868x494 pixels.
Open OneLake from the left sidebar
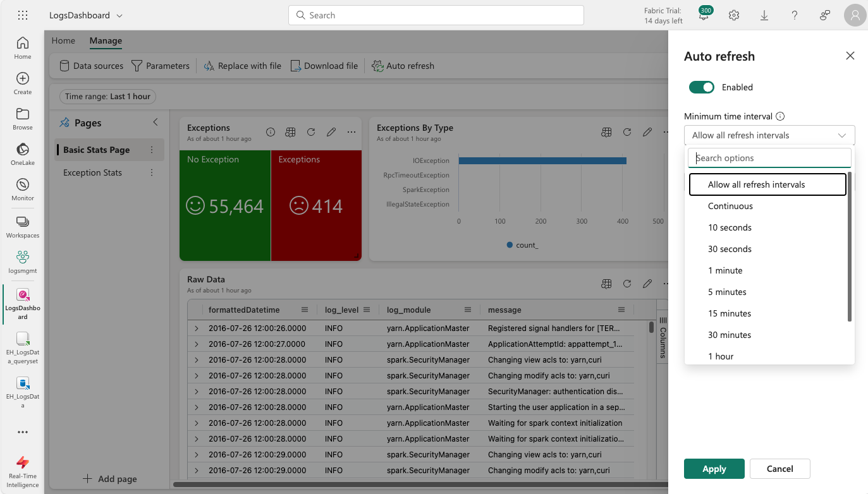point(23,154)
